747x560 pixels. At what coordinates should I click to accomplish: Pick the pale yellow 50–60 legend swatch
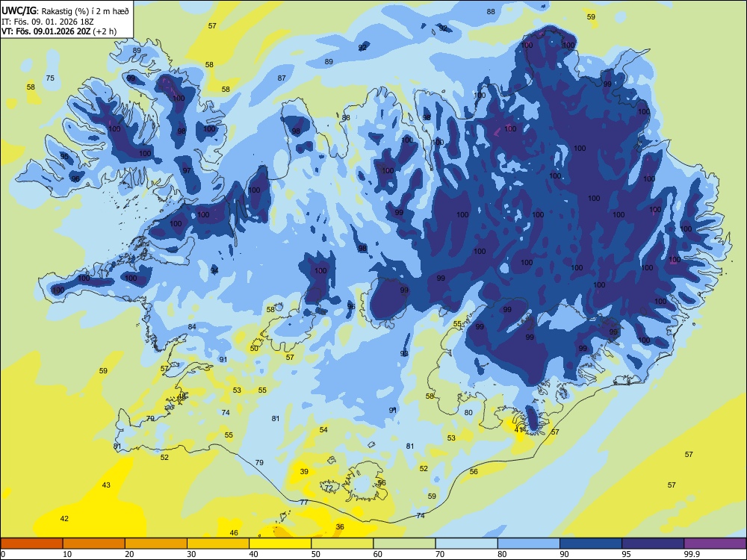[x=342, y=544]
